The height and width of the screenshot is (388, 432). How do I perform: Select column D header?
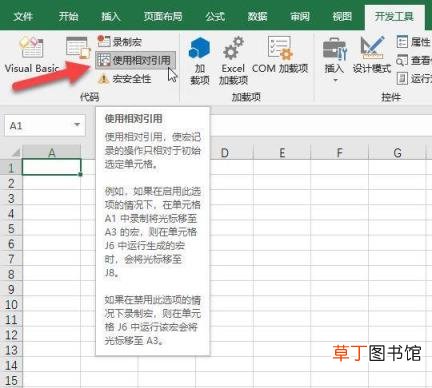(225, 152)
